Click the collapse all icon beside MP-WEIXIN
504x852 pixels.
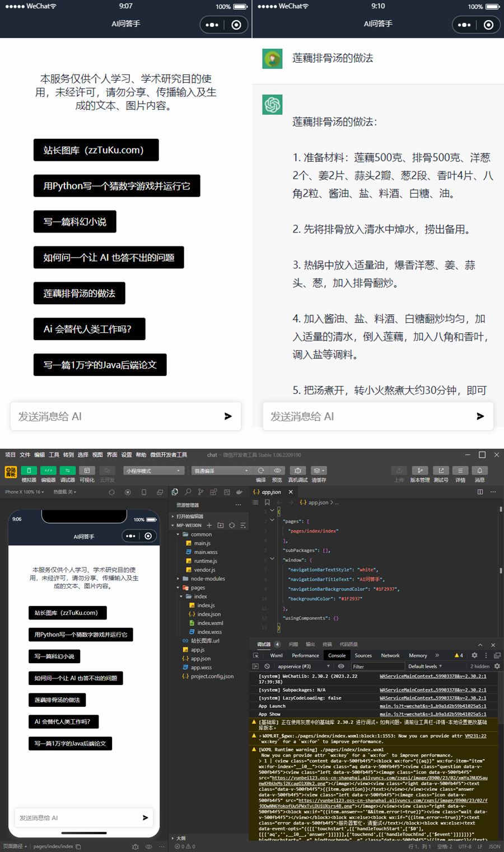[x=243, y=525]
